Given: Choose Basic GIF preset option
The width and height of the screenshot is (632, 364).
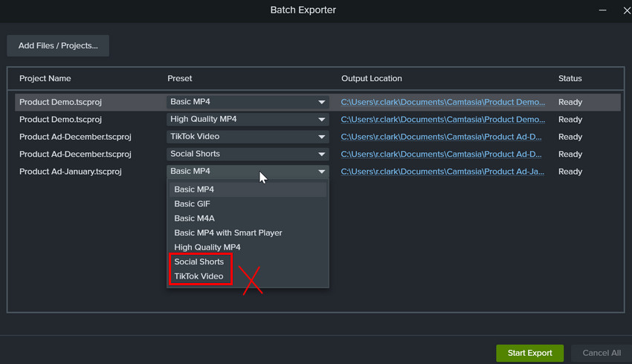Looking at the screenshot, I should pos(248,204).
